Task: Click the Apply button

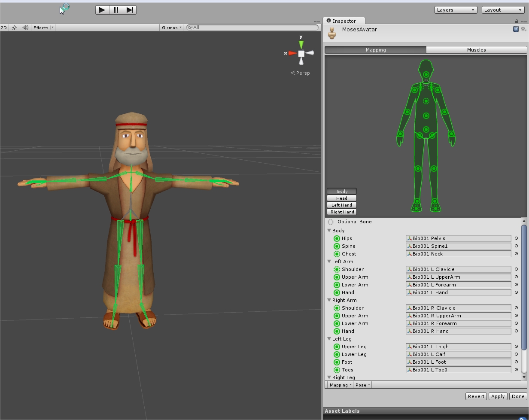Action: 498,396
